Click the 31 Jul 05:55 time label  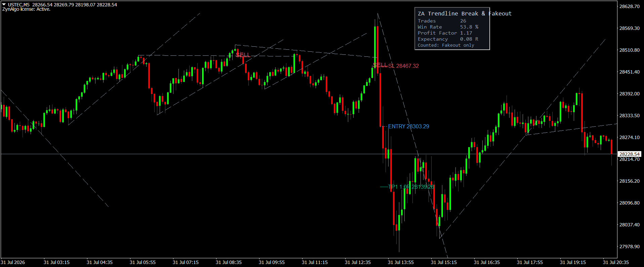tap(143, 262)
